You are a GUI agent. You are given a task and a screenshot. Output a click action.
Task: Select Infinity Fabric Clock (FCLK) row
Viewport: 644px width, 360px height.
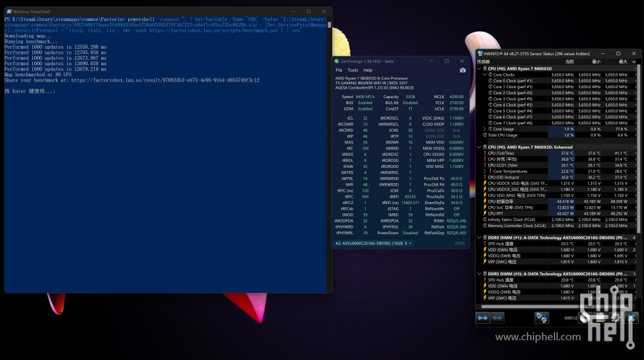coord(556,219)
